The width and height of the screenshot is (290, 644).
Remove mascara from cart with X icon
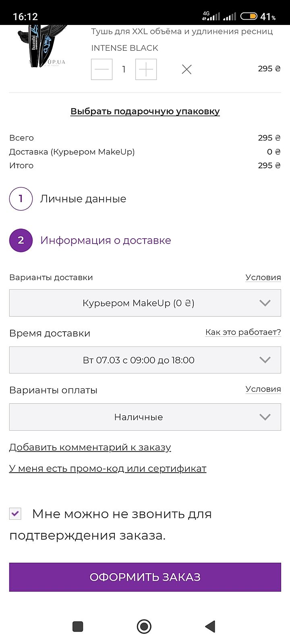pos(186,69)
